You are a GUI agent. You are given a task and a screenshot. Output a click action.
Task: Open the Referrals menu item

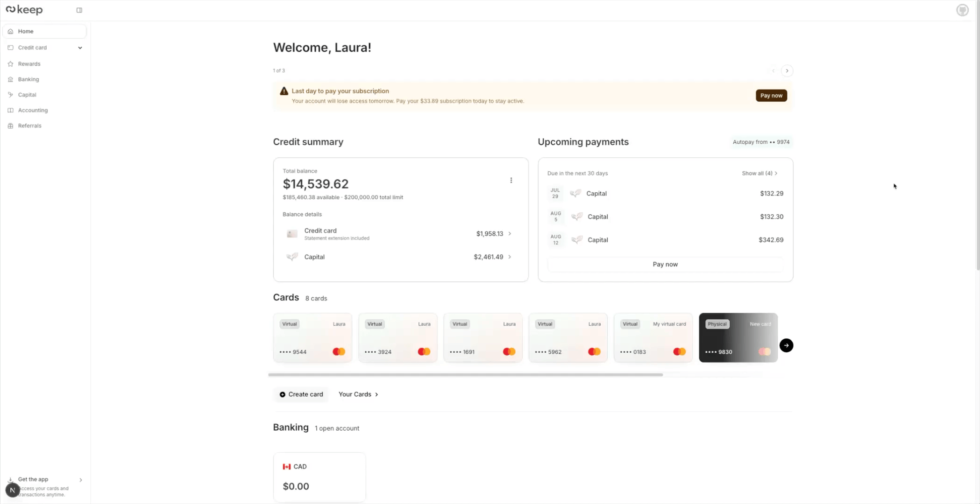point(44,126)
